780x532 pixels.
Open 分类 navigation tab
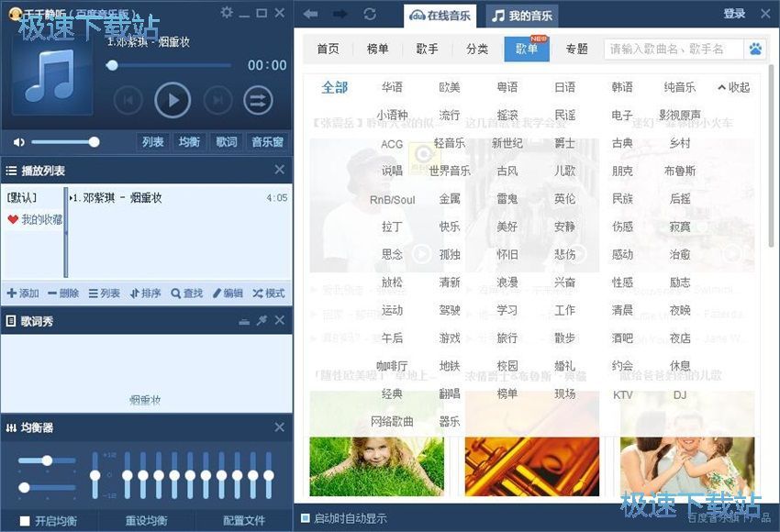click(477, 49)
